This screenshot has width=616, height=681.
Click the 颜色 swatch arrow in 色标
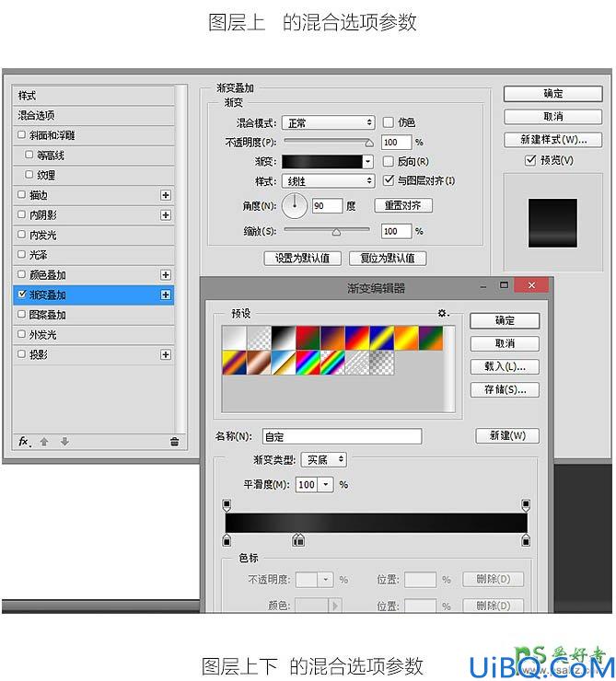(x=335, y=606)
